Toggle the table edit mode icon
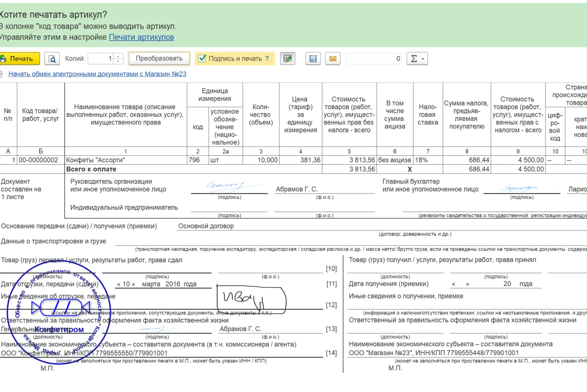This screenshot has height=392, width=587. [288, 59]
